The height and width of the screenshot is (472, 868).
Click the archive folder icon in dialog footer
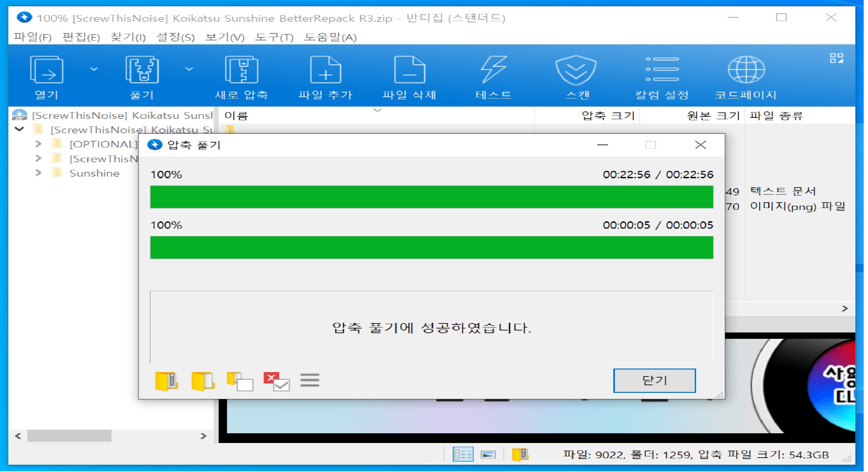[x=166, y=382]
